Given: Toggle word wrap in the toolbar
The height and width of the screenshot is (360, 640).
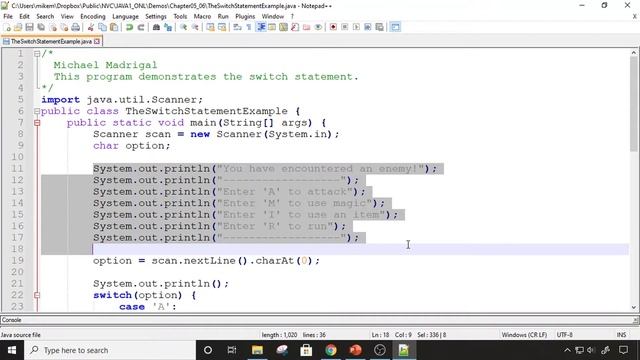Looking at the screenshot, I should (237, 27).
